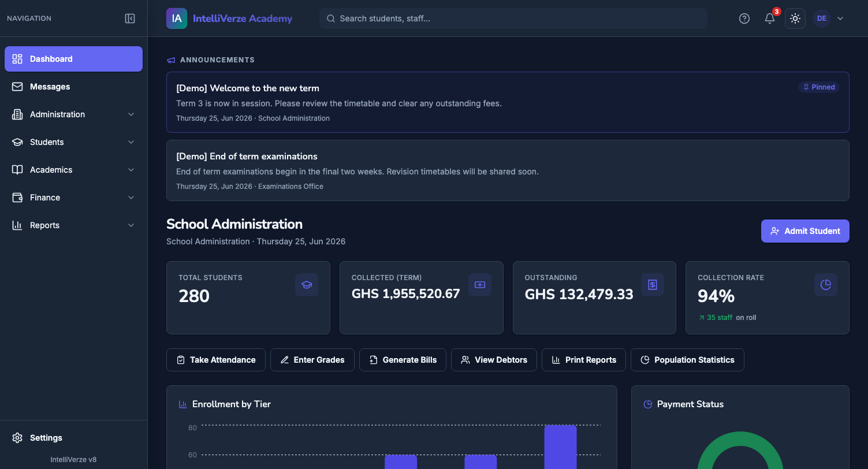
Task: Click Total Students graduation cap icon
Action: (x=307, y=285)
